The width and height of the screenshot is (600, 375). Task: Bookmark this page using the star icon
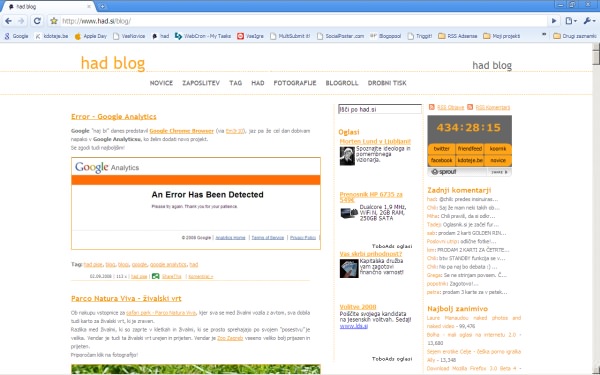tap(54, 21)
